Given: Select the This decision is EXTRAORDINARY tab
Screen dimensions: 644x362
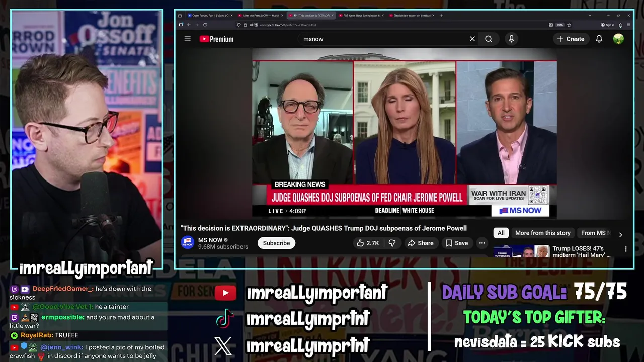Looking at the screenshot, I should (x=310, y=16).
